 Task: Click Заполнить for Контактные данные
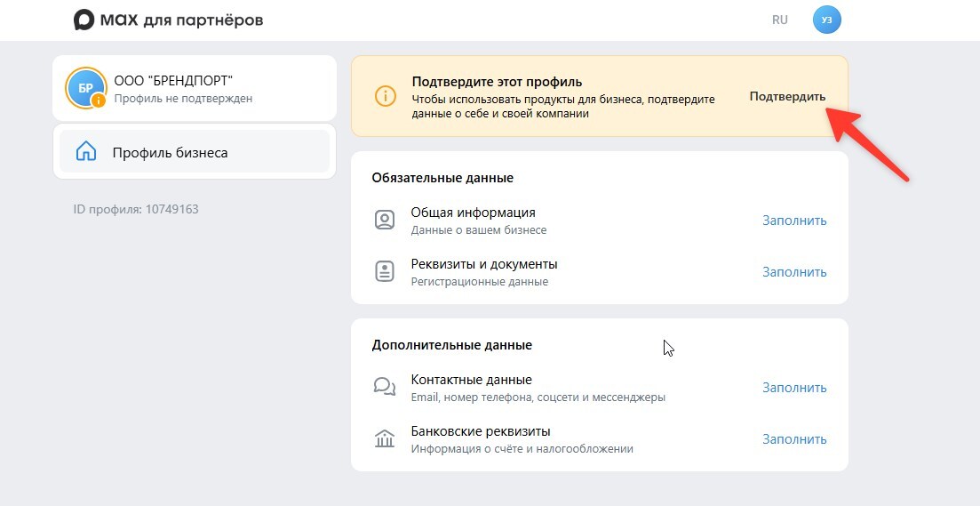794,388
